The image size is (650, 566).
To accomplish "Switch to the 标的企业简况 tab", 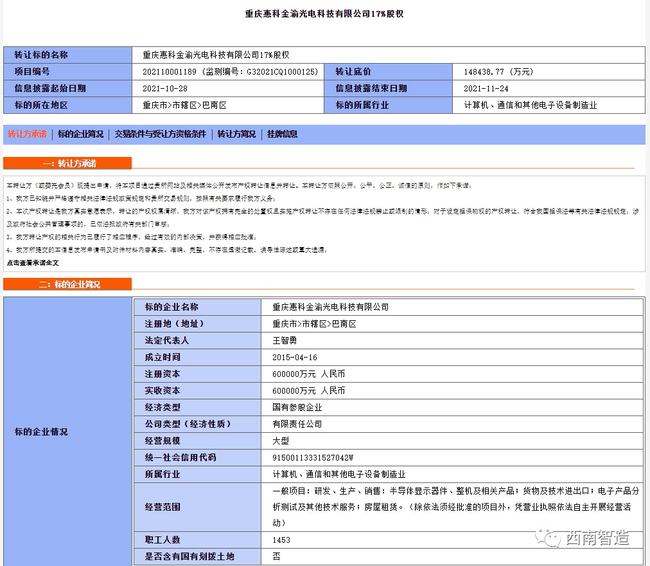I will pos(80,133).
